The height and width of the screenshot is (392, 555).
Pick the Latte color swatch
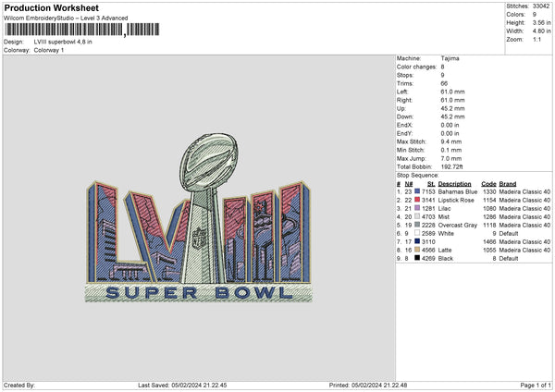pyautogui.click(x=417, y=250)
